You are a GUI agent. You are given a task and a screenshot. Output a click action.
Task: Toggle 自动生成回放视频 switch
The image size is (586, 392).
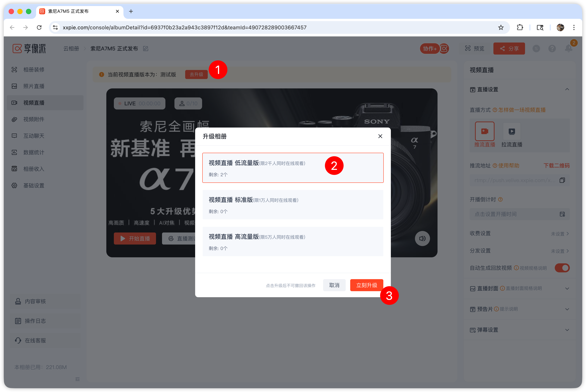562,268
